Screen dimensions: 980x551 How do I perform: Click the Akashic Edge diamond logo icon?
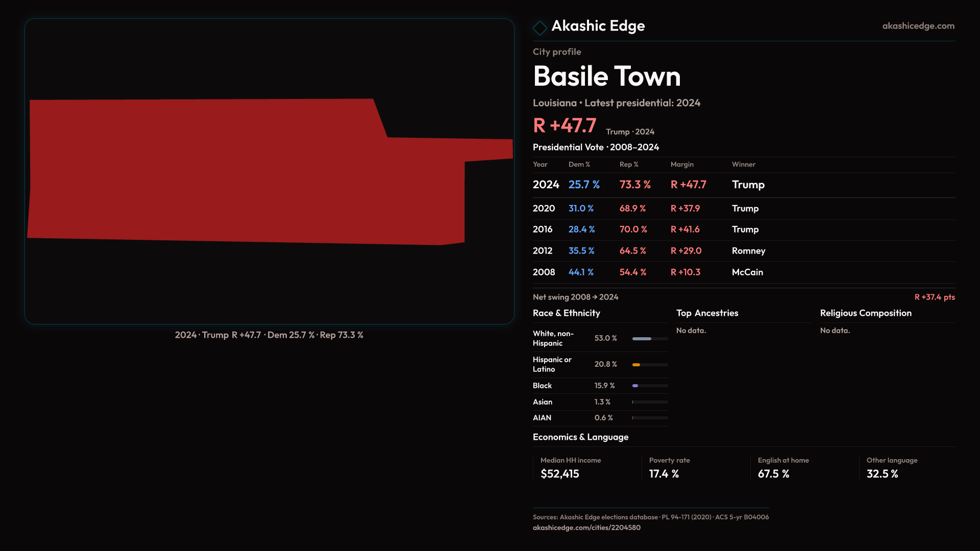(x=540, y=28)
